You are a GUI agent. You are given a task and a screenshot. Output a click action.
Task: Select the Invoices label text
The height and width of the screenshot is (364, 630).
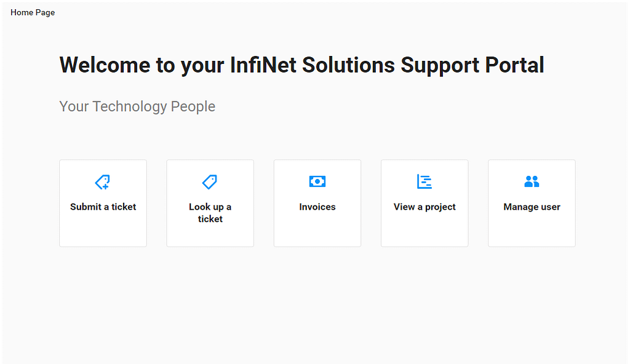pyautogui.click(x=317, y=207)
